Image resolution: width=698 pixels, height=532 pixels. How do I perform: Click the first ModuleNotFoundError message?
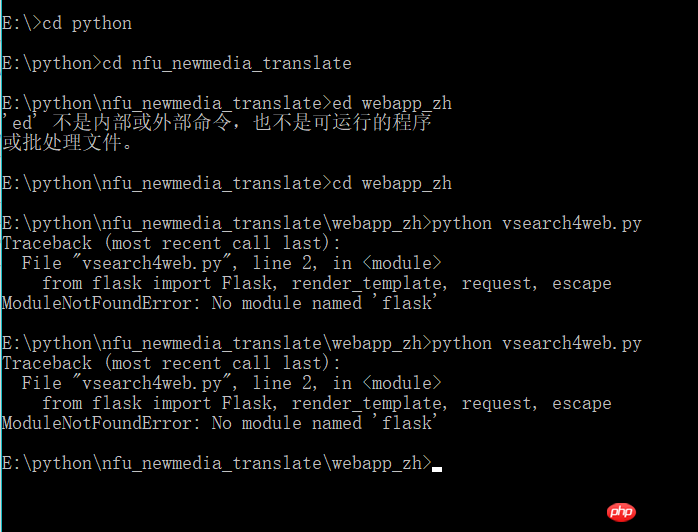point(220,304)
